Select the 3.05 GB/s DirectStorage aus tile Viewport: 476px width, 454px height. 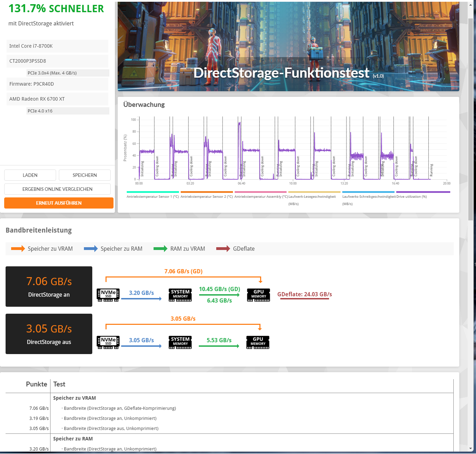pos(49,334)
